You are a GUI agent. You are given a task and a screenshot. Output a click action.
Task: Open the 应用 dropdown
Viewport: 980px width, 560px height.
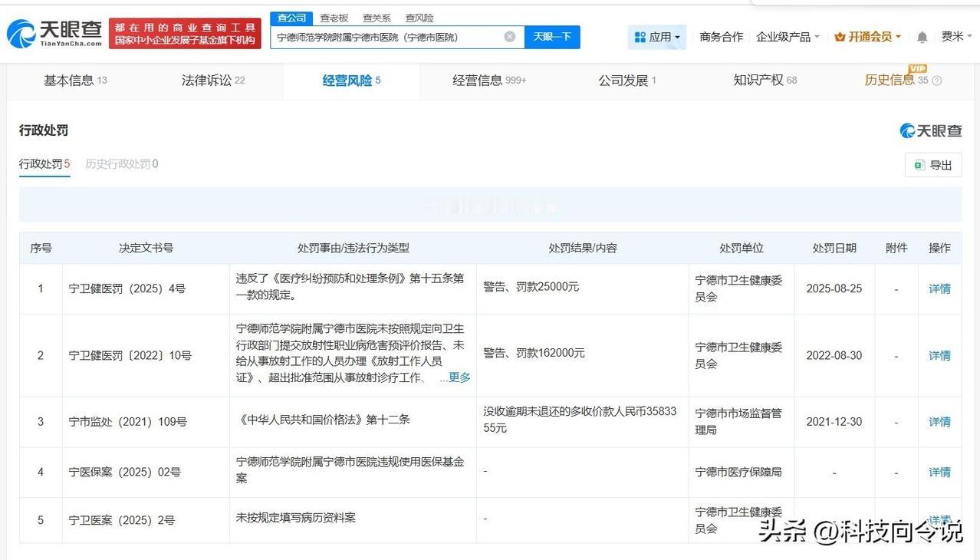(657, 37)
